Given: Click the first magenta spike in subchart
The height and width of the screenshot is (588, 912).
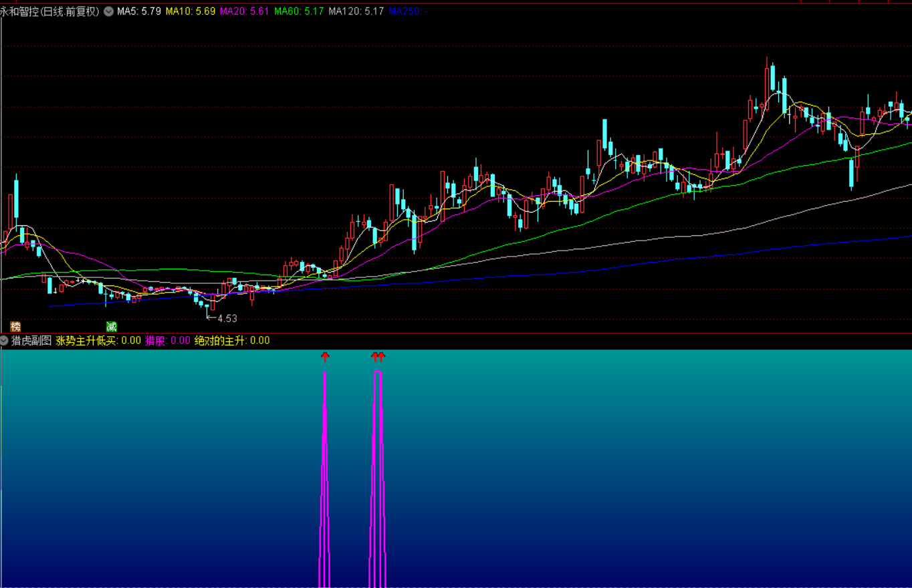Looking at the screenshot, I should (x=325, y=478).
